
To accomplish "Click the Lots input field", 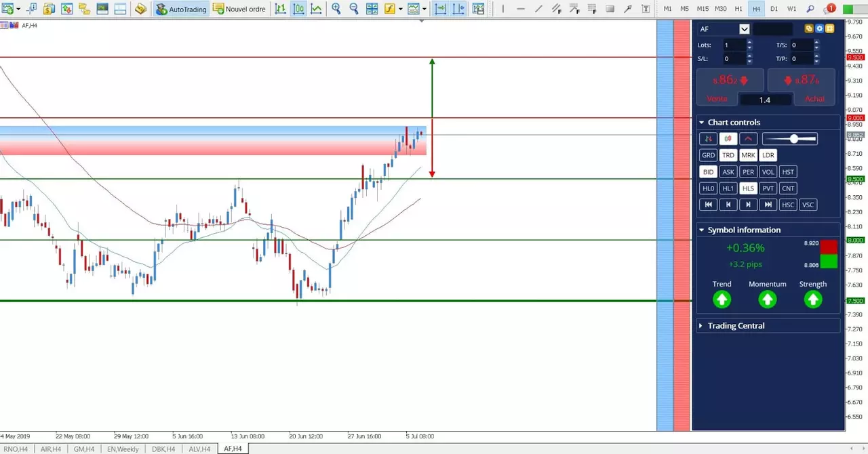I will pos(734,45).
